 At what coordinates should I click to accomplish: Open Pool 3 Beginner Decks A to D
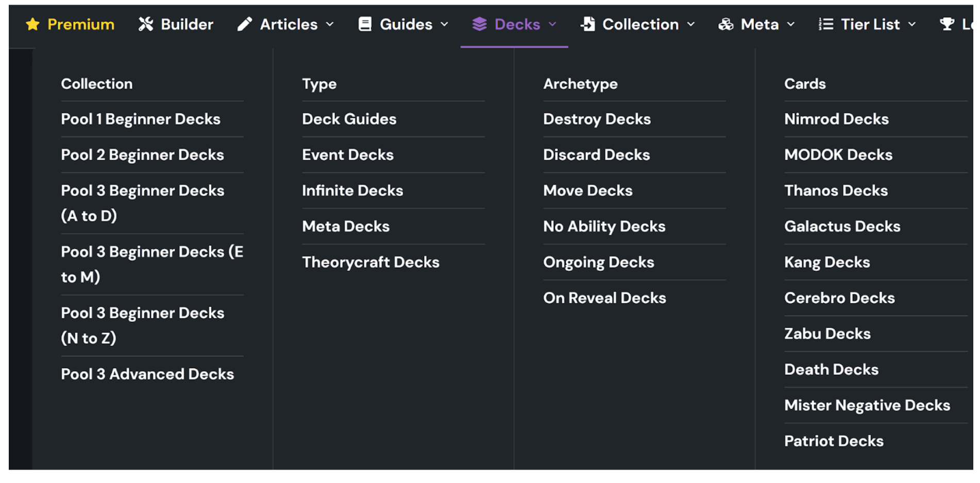143,203
